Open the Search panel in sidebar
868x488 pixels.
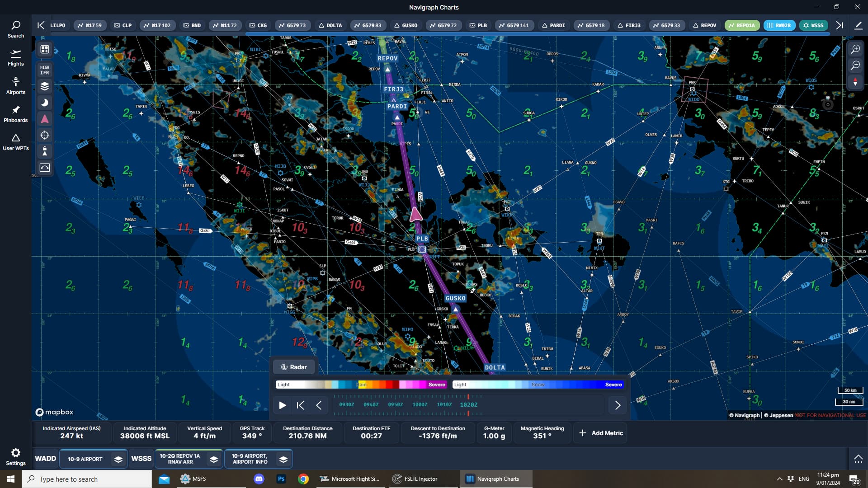pyautogui.click(x=16, y=29)
